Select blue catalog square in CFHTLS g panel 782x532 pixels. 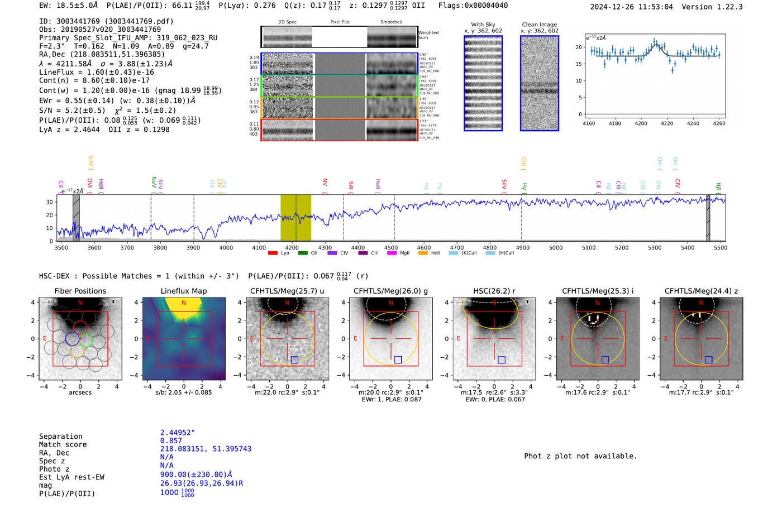[398, 360]
